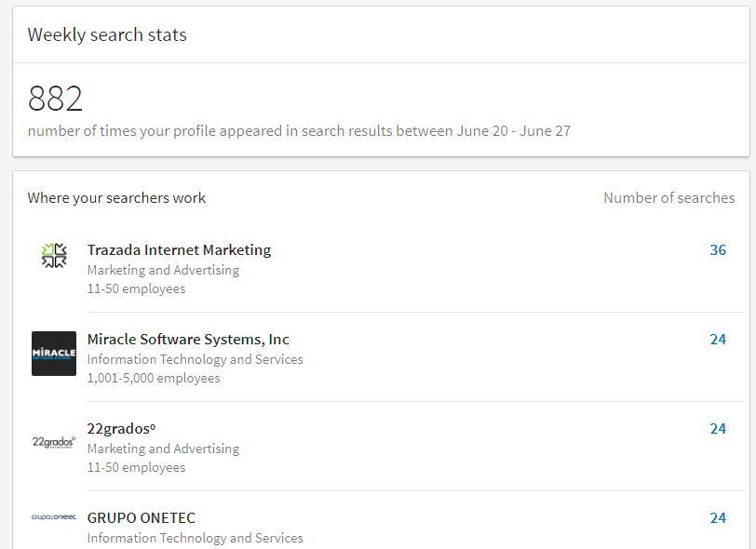Click the Number of searches column label
The width and height of the screenshot is (756, 549).
click(x=668, y=197)
